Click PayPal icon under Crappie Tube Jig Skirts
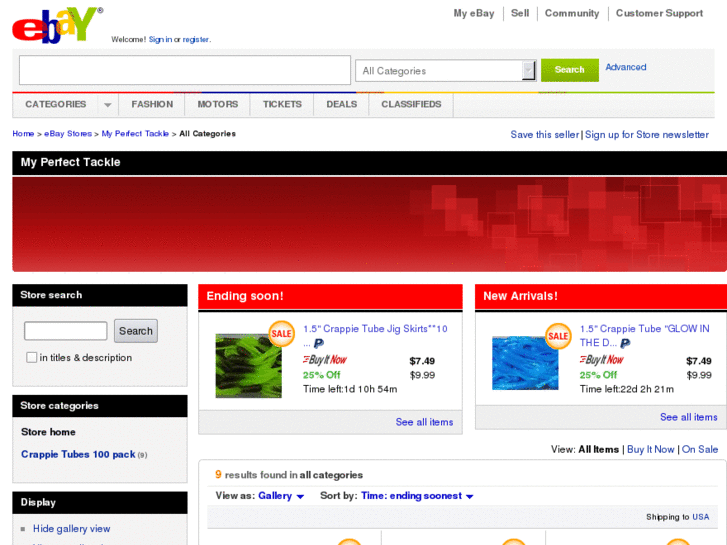This screenshot has height=545, width=727. click(319, 344)
